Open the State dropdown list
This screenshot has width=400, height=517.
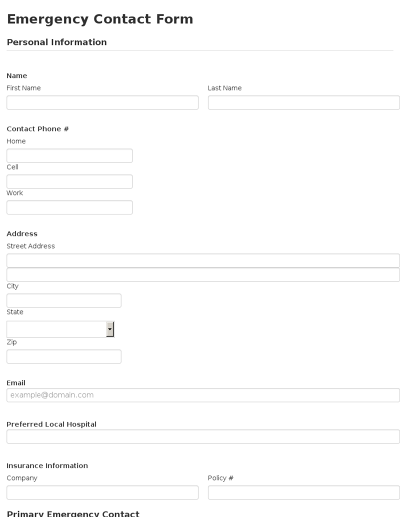click(60, 329)
